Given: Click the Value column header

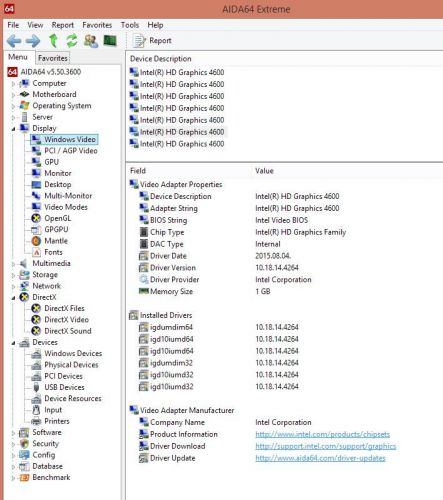Looking at the screenshot, I should [264, 171].
